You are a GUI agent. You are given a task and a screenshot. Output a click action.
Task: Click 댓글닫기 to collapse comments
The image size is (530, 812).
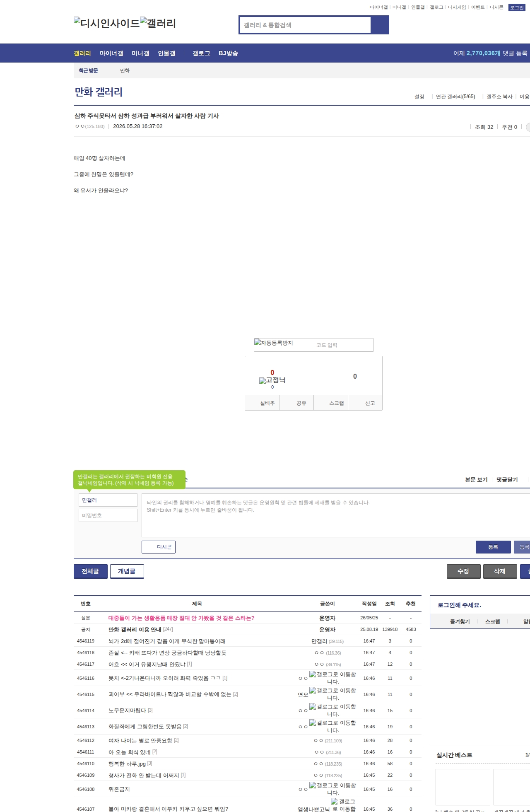tap(507, 480)
